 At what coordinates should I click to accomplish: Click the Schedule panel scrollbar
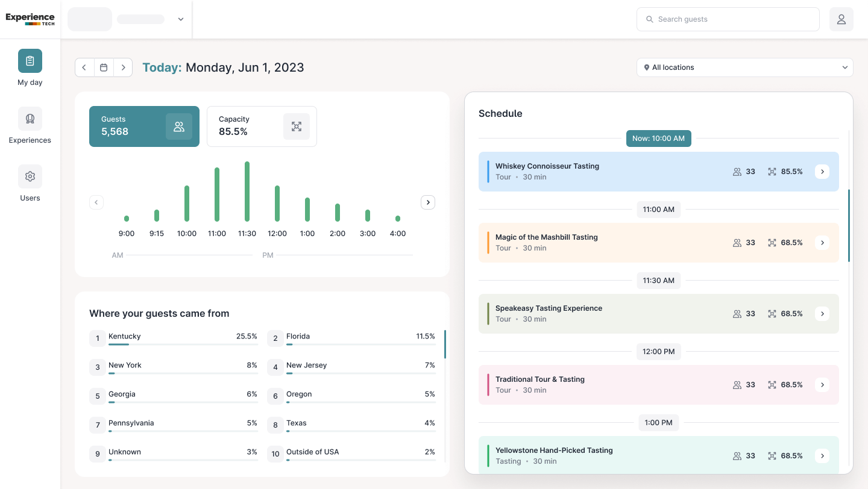click(849, 226)
